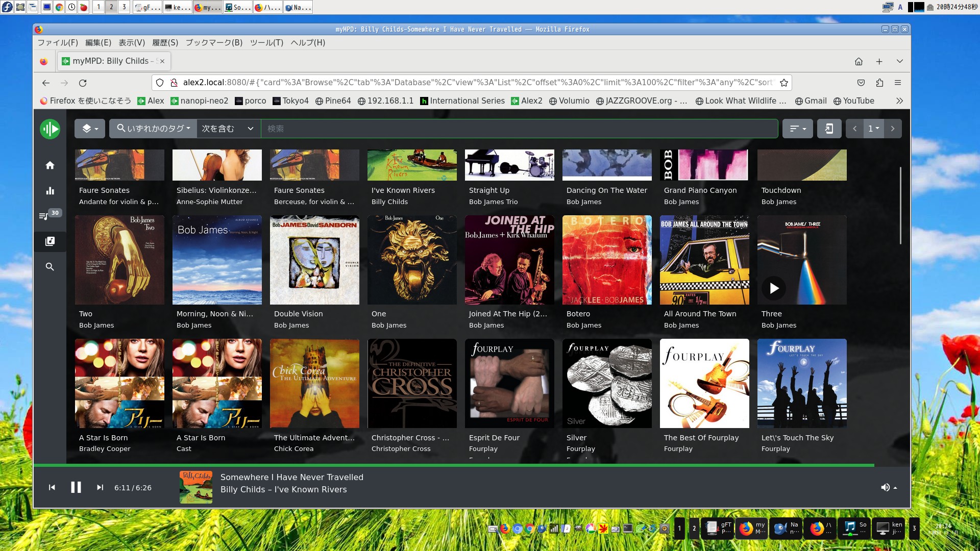The height and width of the screenshot is (551, 980).
Task: Open the Volumio bookmark link
Action: pyautogui.click(x=569, y=101)
